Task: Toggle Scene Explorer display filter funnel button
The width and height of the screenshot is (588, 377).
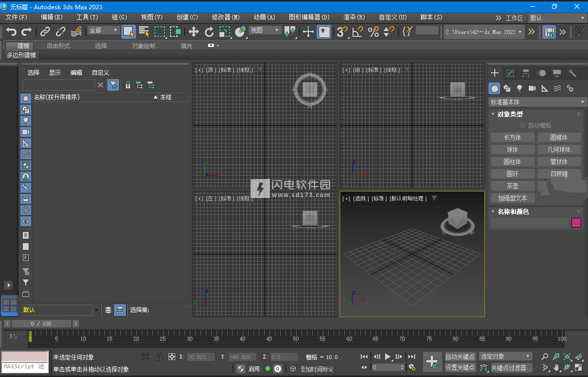Action: tap(113, 85)
